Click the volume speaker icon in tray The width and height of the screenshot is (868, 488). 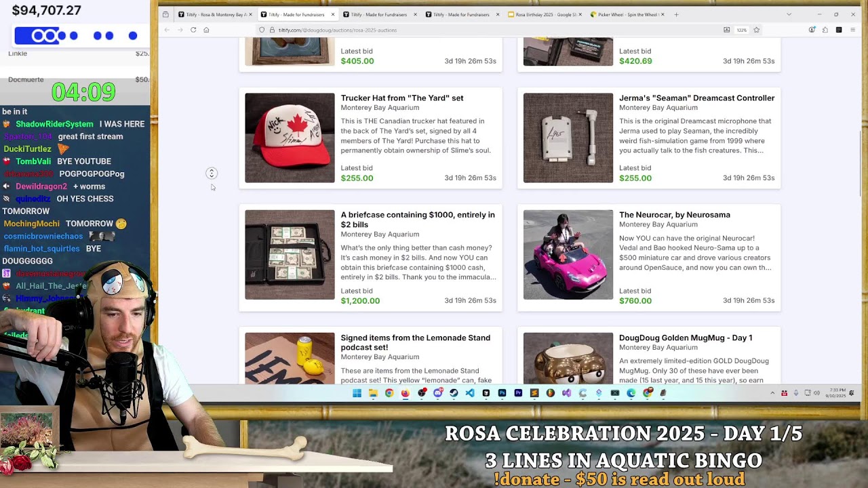pyautogui.click(x=816, y=393)
